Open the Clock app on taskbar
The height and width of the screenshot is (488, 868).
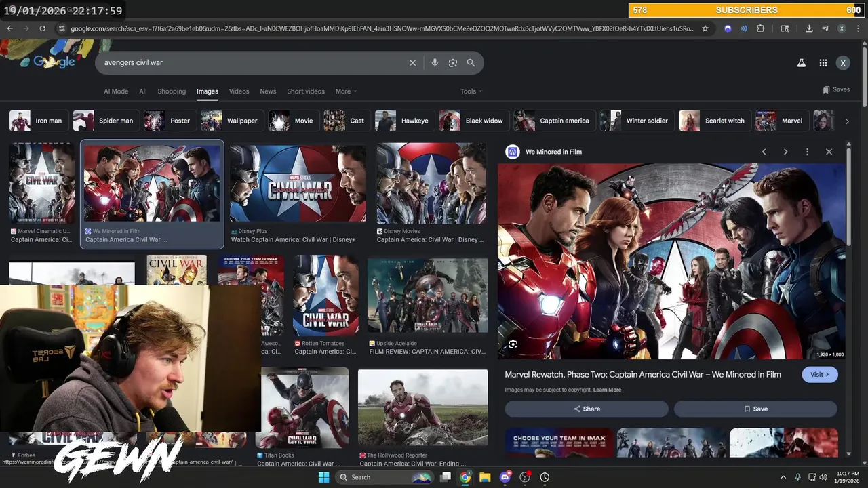[545, 477]
